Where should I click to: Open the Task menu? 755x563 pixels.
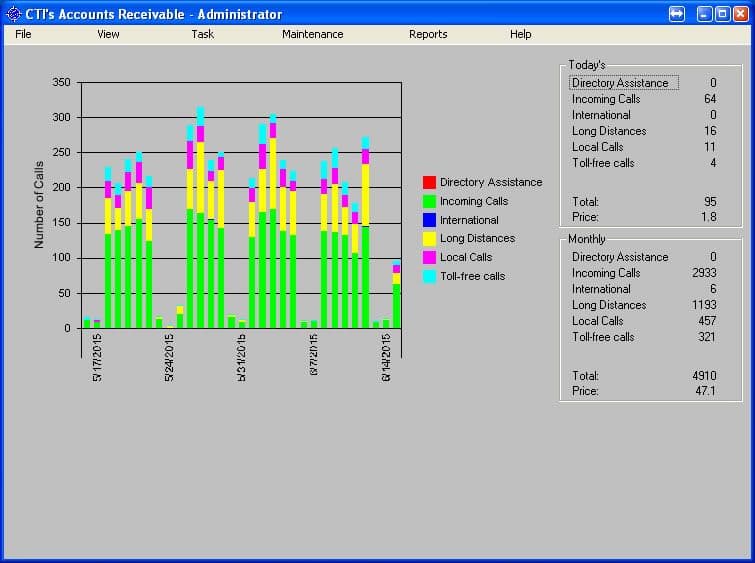click(202, 34)
